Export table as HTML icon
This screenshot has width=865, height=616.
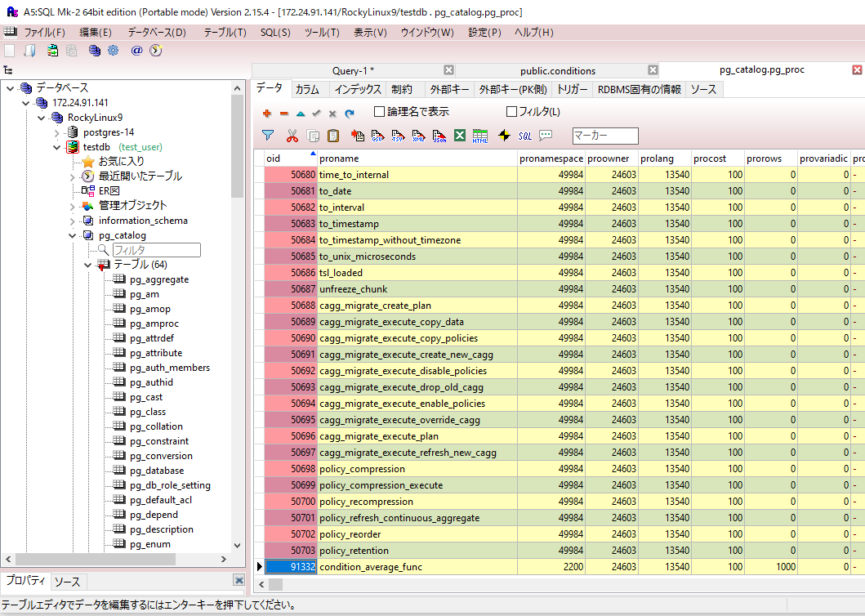click(480, 136)
